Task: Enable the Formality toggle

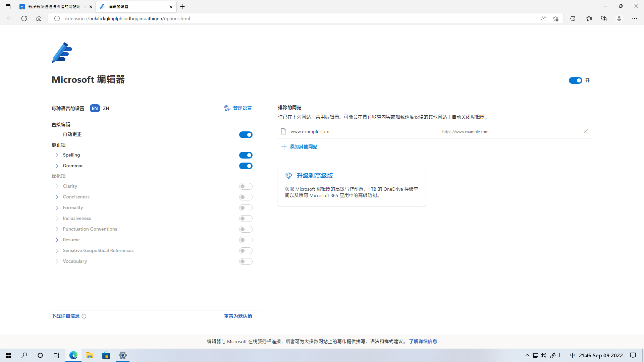Action: 246,208
